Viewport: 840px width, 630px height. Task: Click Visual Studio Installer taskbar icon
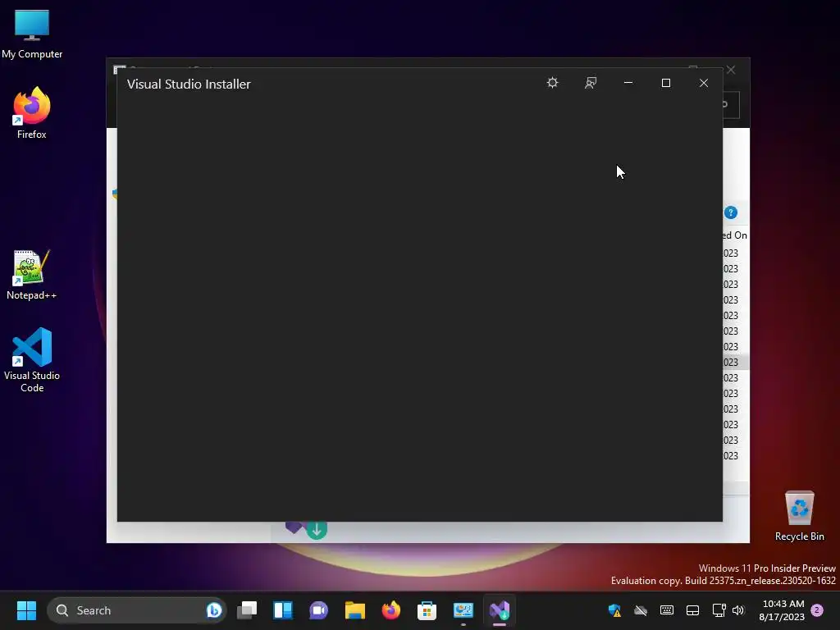[x=500, y=610]
